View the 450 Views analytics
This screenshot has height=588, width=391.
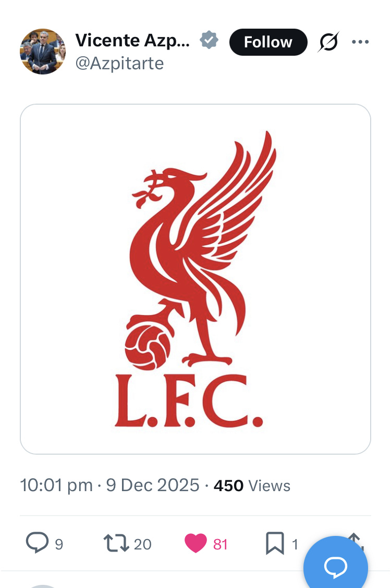[x=252, y=485]
